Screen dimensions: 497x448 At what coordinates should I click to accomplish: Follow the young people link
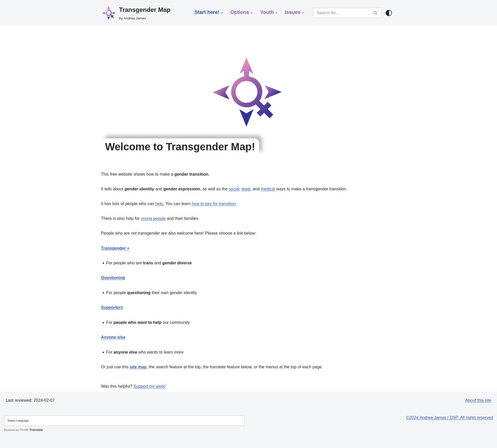153,219
